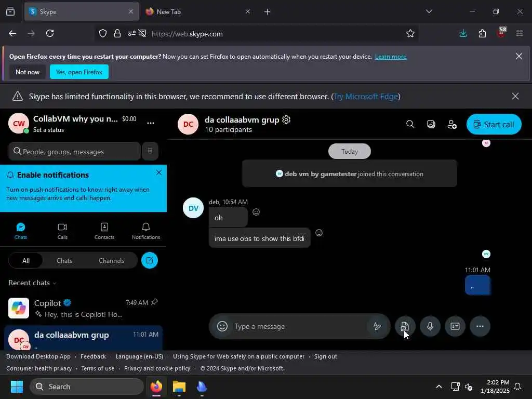Open the clock showing 2:02 PM

495,387
